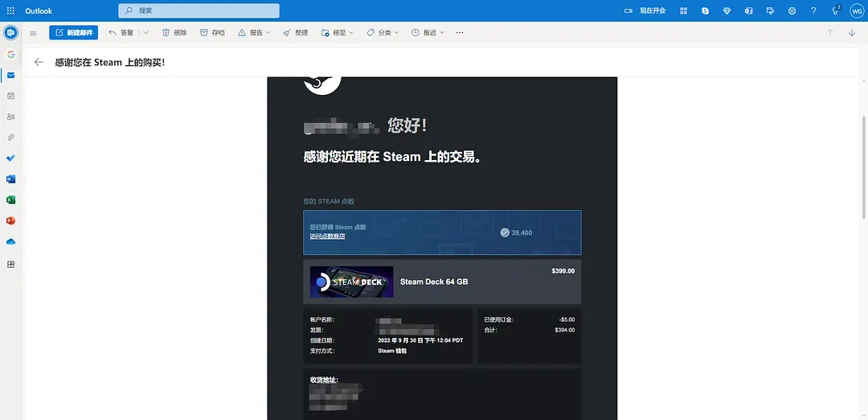This screenshot has height=420, width=868.
Task: Open Help question mark icon
Action: (x=813, y=10)
